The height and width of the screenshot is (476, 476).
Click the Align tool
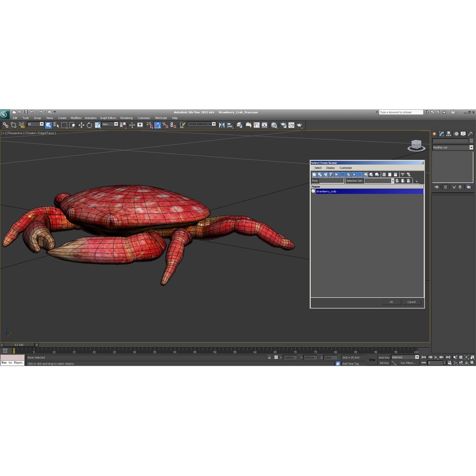230,125
